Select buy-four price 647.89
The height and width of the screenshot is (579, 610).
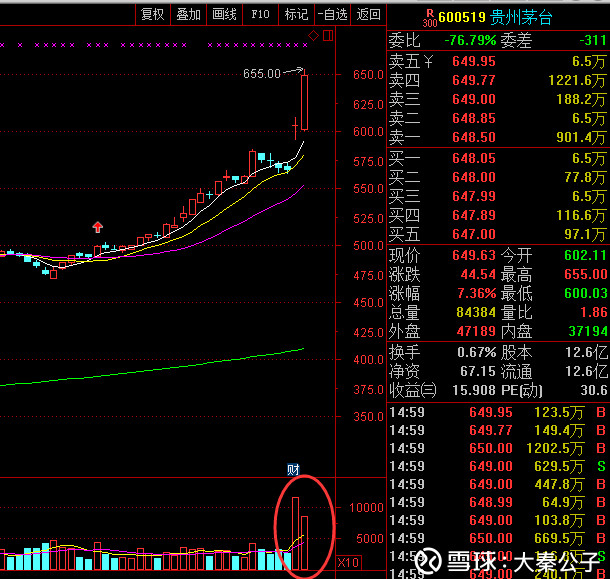pos(474,215)
